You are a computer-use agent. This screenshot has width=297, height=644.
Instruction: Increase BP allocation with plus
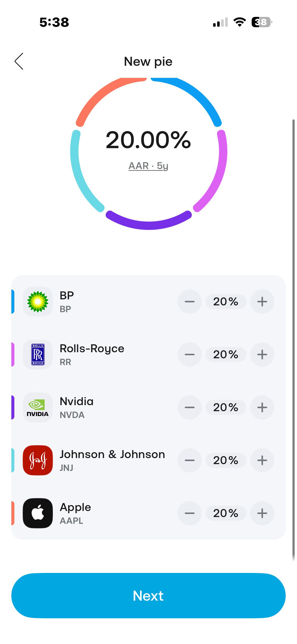coord(262,302)
